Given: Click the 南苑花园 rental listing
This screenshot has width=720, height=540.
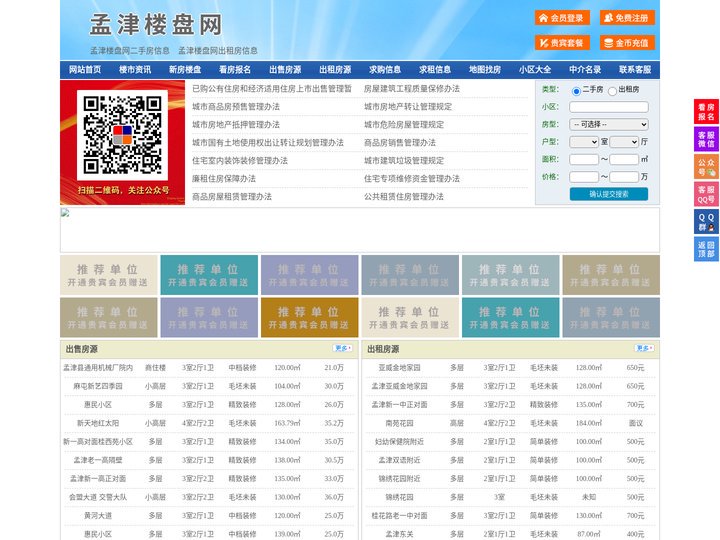Looking at the screenshot, I should (x=399, y=423).
